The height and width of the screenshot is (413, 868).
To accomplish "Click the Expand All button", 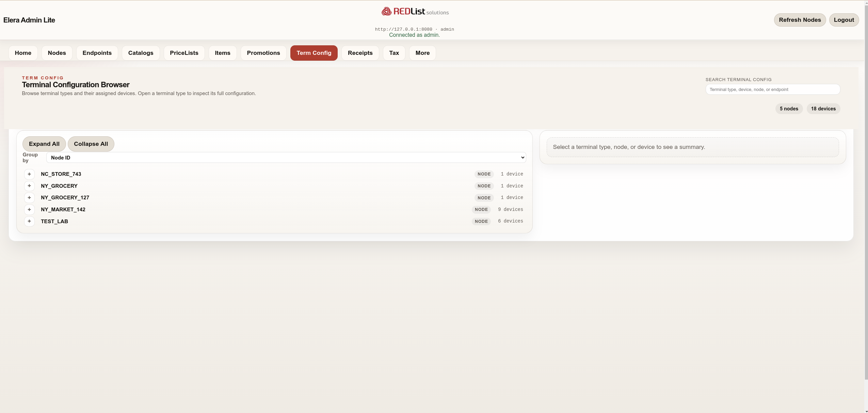I will [44, 144].
